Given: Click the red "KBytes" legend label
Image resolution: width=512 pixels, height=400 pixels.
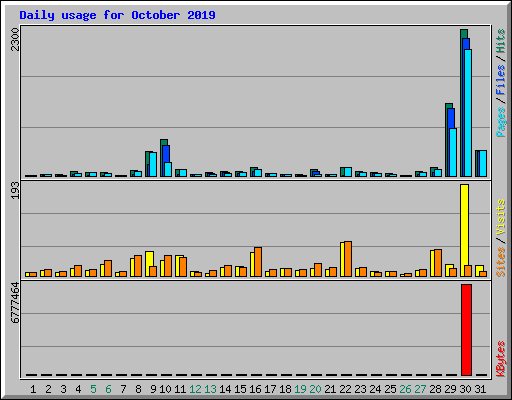Looking at the screenshot, I should point(501,358).
